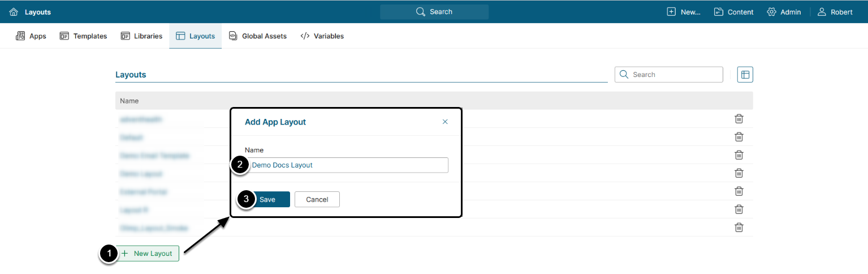Switch to the Apps tab
The image size is (868, 274).
click(31, 36)
